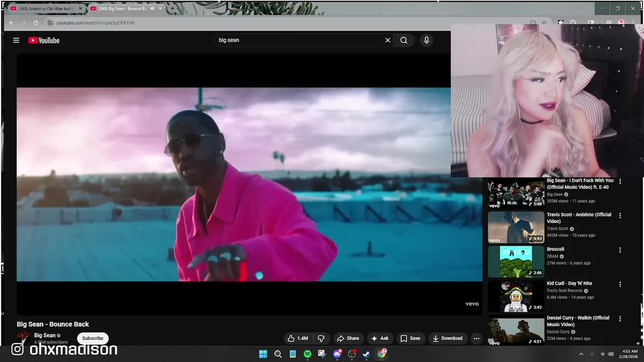Viewport: 644px width, 362px height.
Task: Open more actions ellipsis under video
Action: tap(476, 338)
